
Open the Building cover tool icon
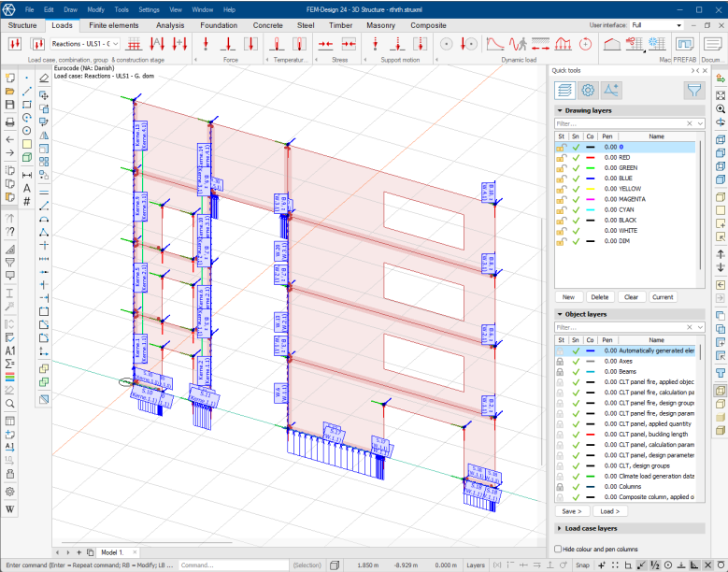[x=612, y=44]
